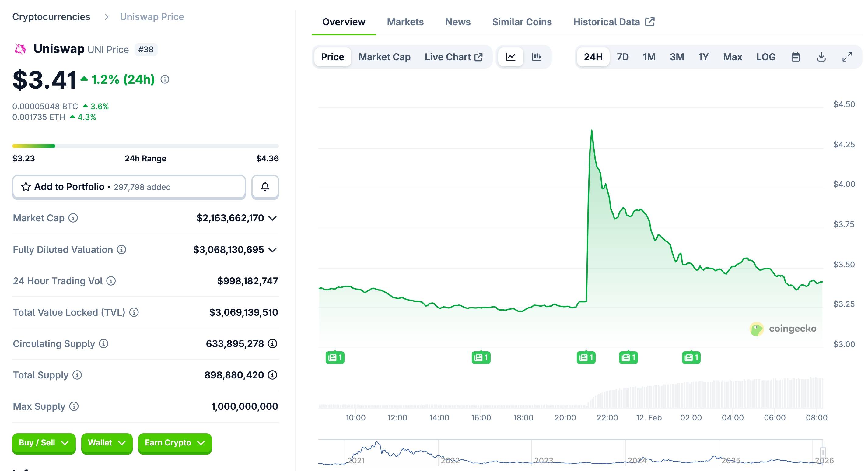Expand the Wallet dropdown
Viewport: 868px width, 471px height.
[x=107, y=443]
